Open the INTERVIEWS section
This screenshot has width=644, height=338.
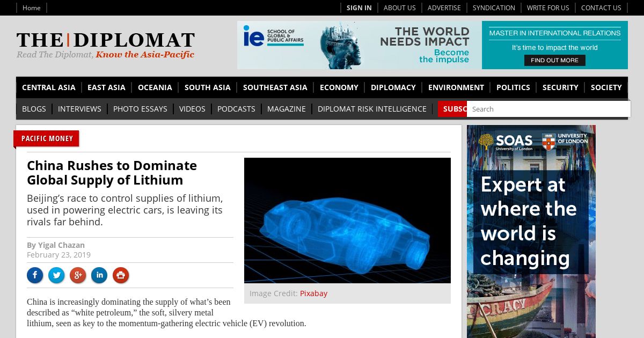79,109
